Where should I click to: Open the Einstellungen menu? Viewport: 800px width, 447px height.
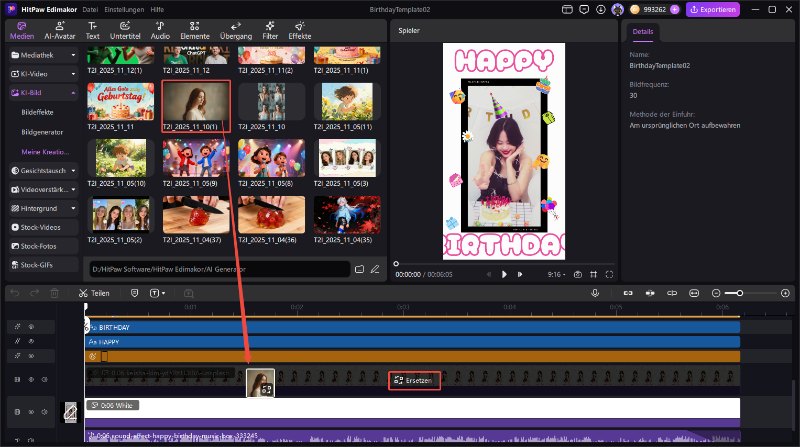(125, 9)
